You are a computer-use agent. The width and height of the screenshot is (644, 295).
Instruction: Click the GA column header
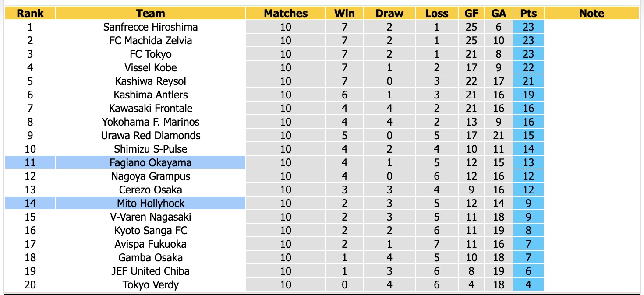click(499, 13)
